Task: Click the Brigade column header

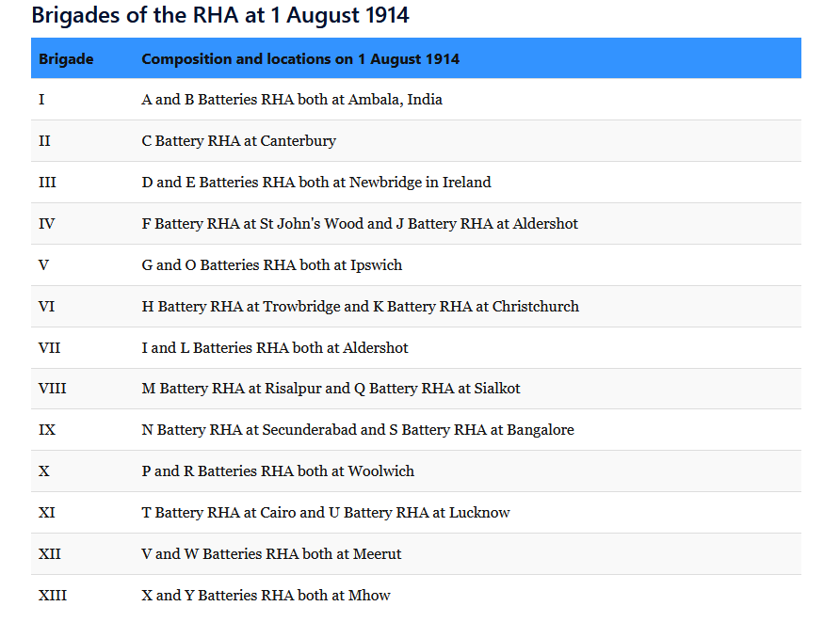Action: click(x=66, y=58)
